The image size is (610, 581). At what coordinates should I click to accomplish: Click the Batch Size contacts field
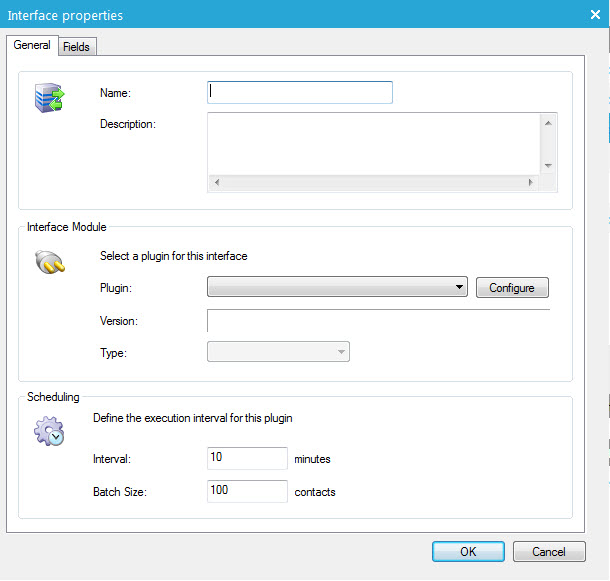(x=247, y=491)
